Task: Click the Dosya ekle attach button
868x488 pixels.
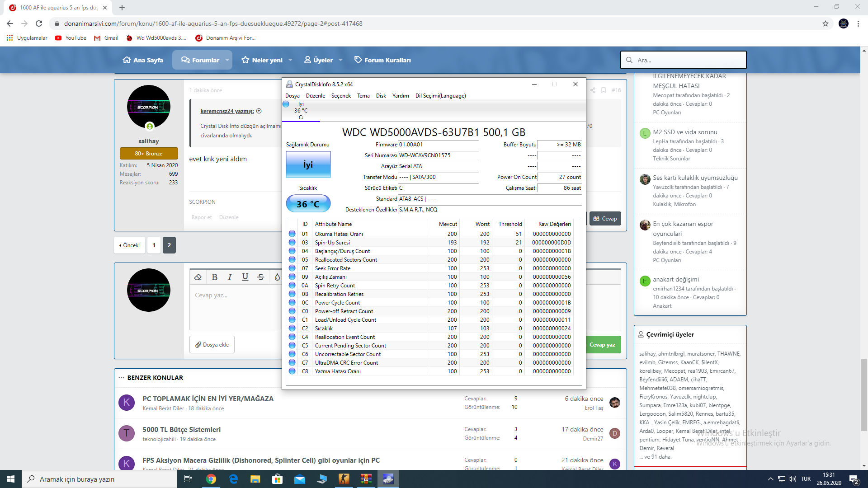Action: tap(212, 345)
